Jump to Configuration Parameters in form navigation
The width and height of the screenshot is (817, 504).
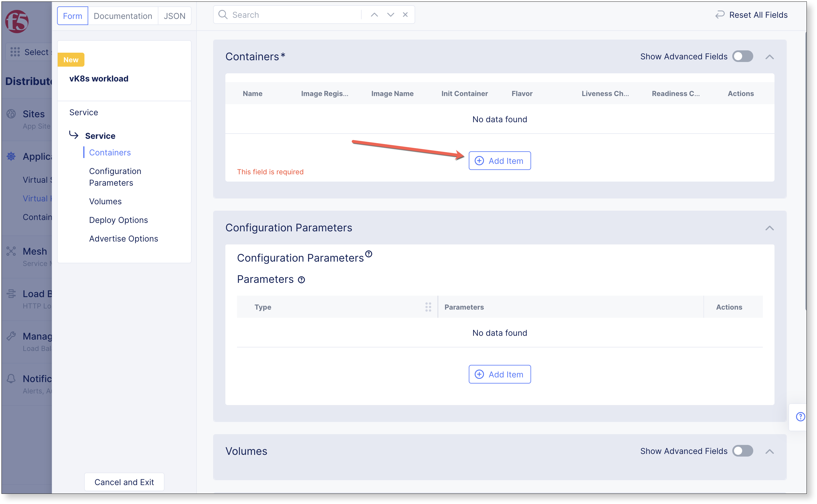tap(115, 177)
